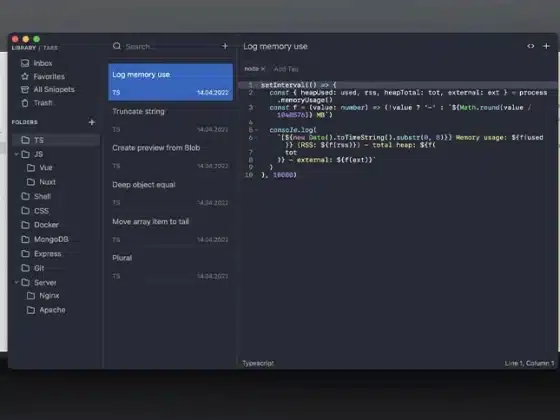Edit the snippet title Log memory use
This screenshot has height=420, width=560.
[x=275, y=46]
